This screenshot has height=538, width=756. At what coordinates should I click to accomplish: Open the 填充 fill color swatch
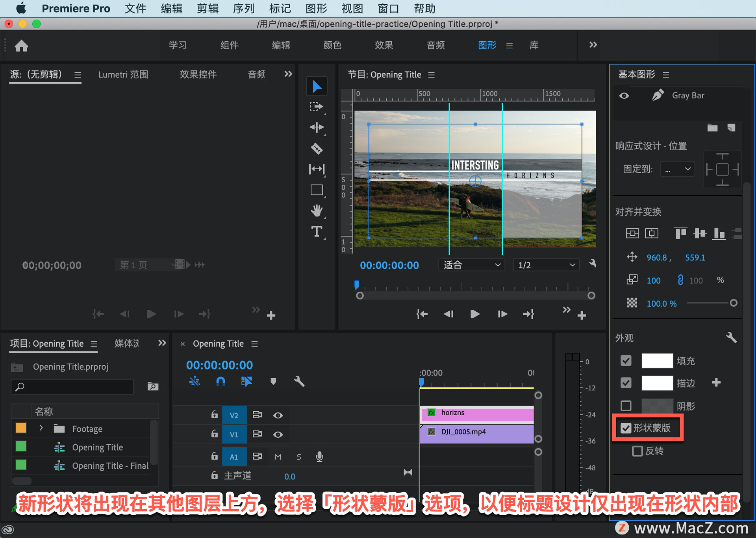pyautogui.click(x=657, y=361)
